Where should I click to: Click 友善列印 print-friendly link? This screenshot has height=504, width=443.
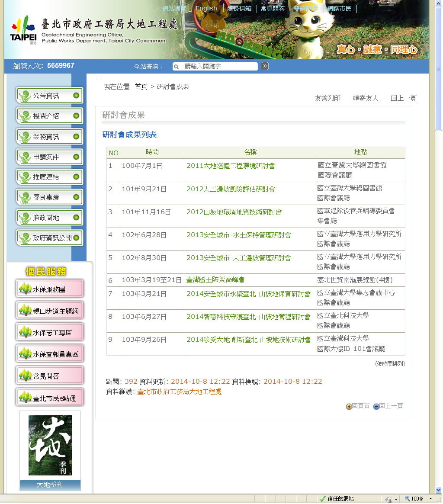pyautogui.click(x=327, y=98)
